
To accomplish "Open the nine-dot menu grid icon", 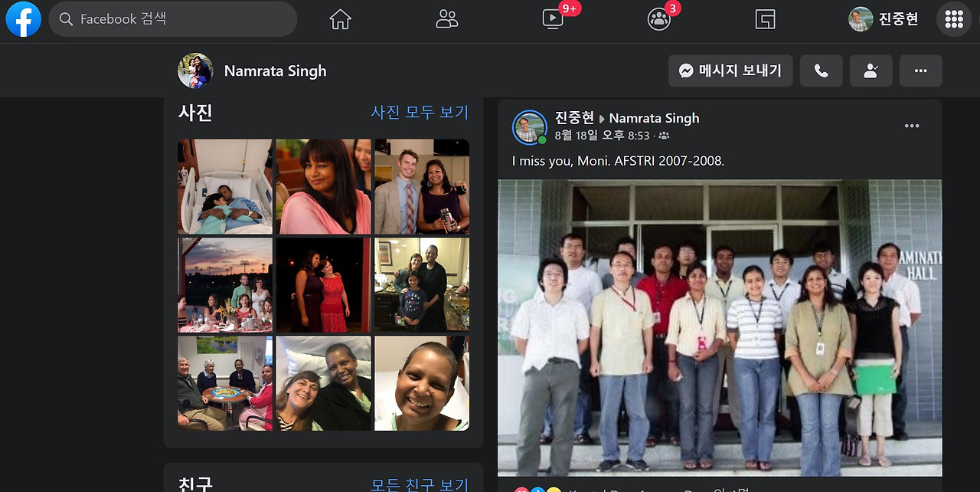I will [x=954, y=19].
